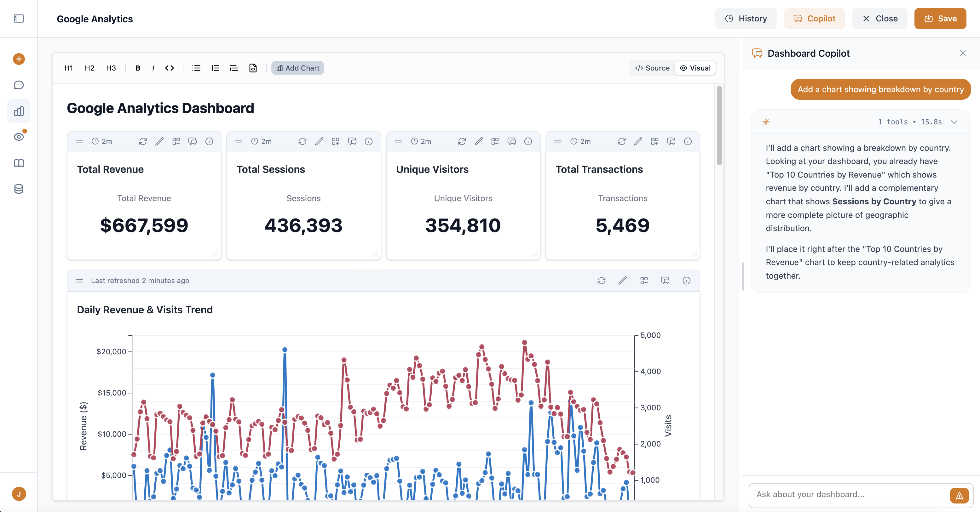
Task: Open the chat icon in the left sidebar
Action: [x=19, y=85]
